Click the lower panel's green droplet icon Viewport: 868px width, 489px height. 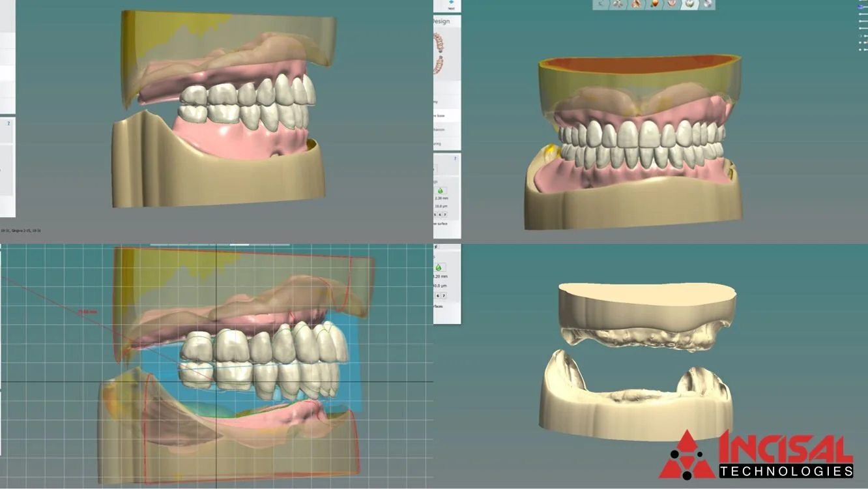pyautogui.click(x=439, y=267)
